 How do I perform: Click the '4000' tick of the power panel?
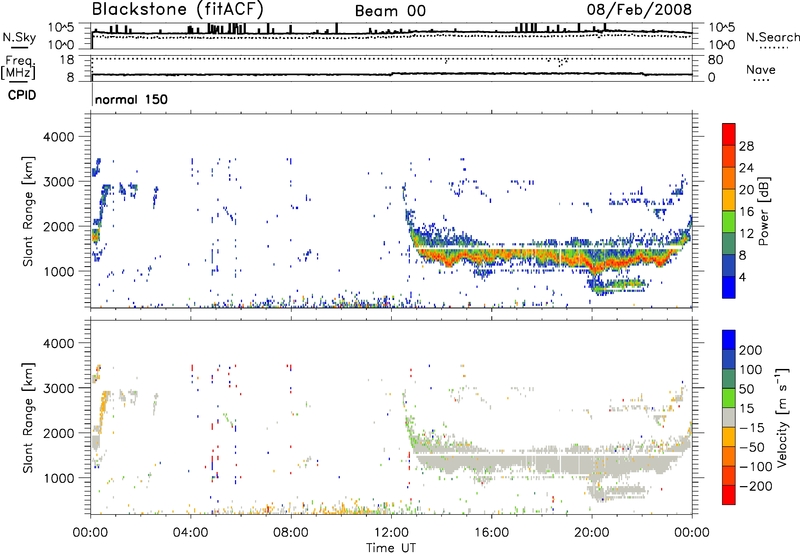[58, 137]
